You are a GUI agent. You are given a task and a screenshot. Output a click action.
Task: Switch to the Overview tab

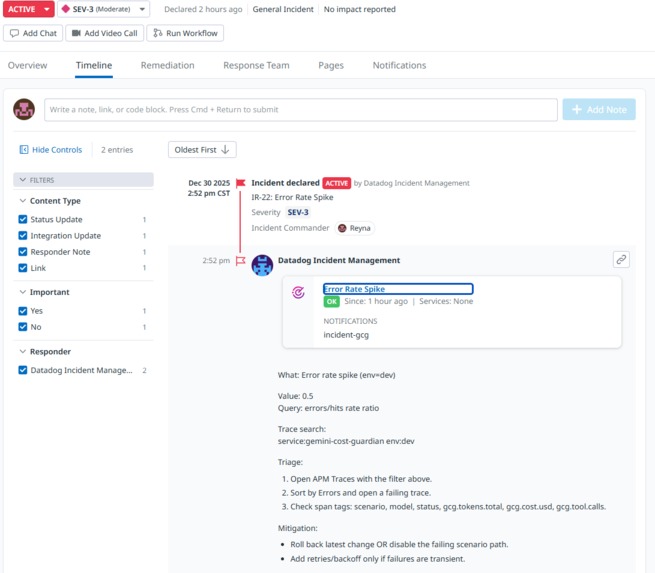click(x=28, y=65)
